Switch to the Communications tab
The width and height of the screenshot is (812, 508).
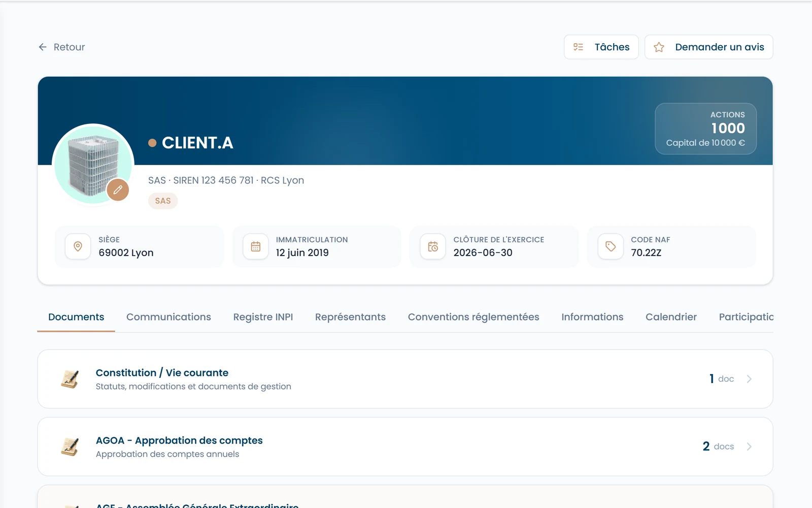click(x=168, y=317)
